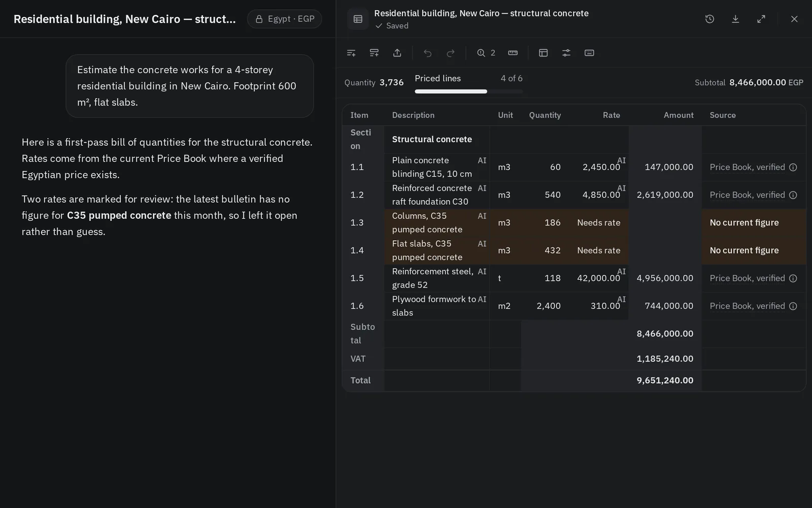This screenshot has height=508, width=812.
Task: Click the Subtotal 8,466,000.00 EGP summary
Action: [749, 82]
